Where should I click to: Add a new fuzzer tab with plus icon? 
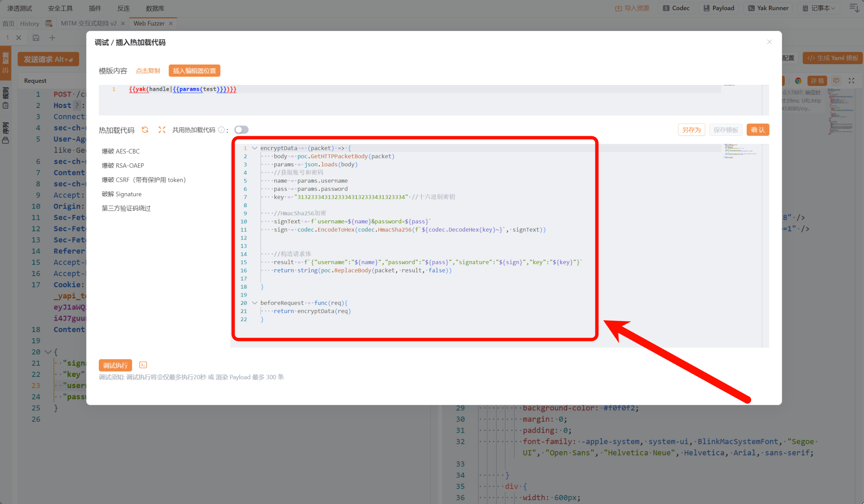pos(52,37)
